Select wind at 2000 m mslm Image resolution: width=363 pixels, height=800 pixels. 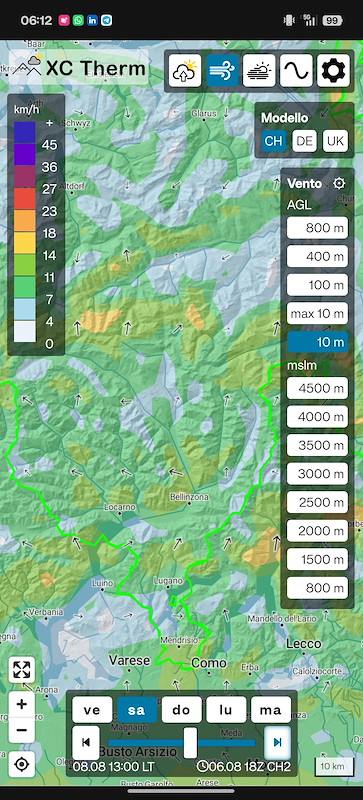tap(317, 531)
